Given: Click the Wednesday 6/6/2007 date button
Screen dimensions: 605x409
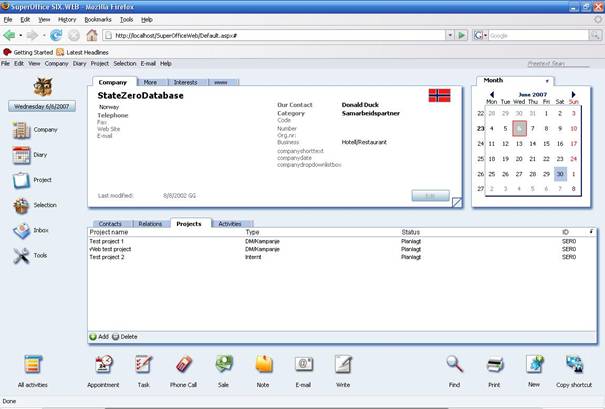Looking at the screenshot, I should 42,106.
